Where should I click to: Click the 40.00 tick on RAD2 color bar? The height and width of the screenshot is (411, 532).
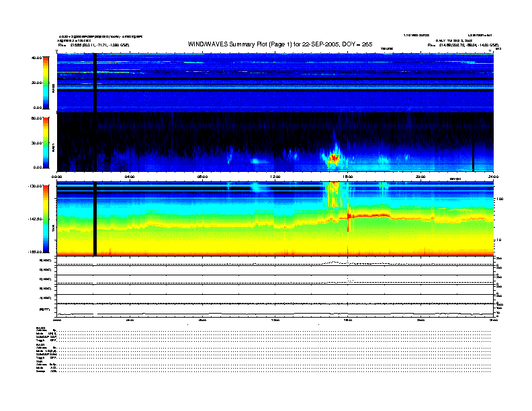(x=36, y=58)
